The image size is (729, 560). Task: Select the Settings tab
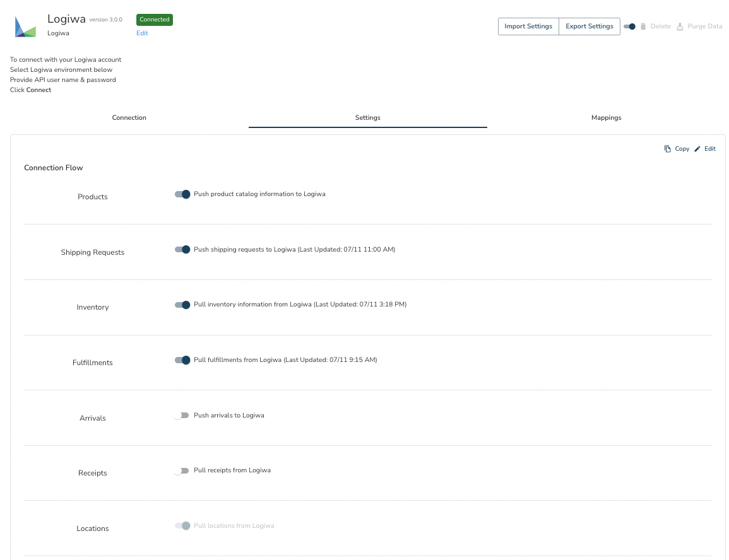pyautogui.click(x=368, y=117)
